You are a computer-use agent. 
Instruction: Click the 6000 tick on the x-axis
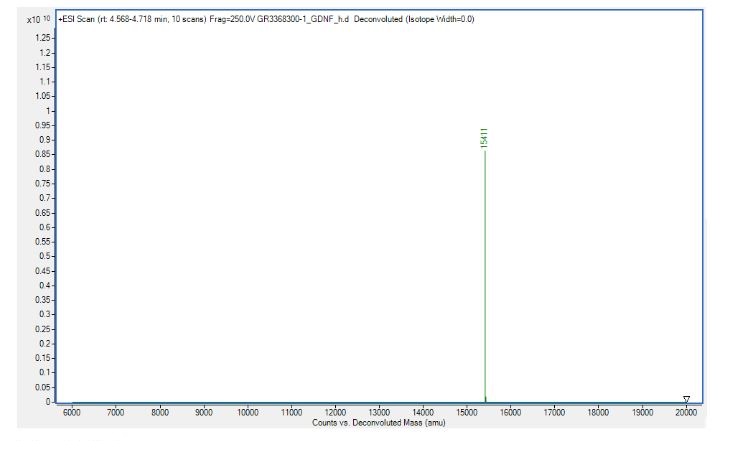[x=72, y=412]
